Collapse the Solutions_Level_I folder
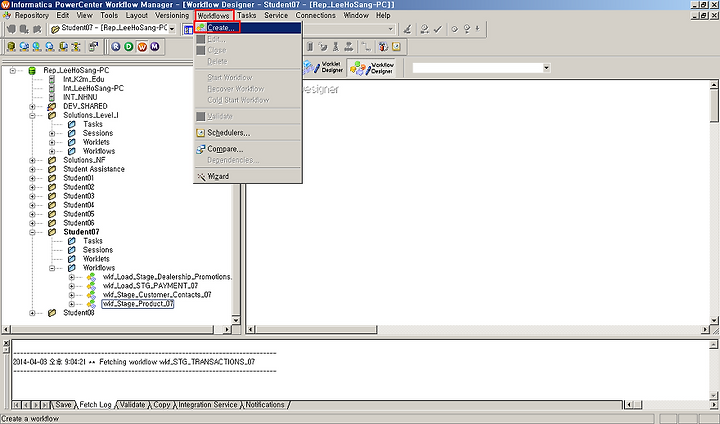This screenshot has height=424, width=720. (x=32, y=115)
